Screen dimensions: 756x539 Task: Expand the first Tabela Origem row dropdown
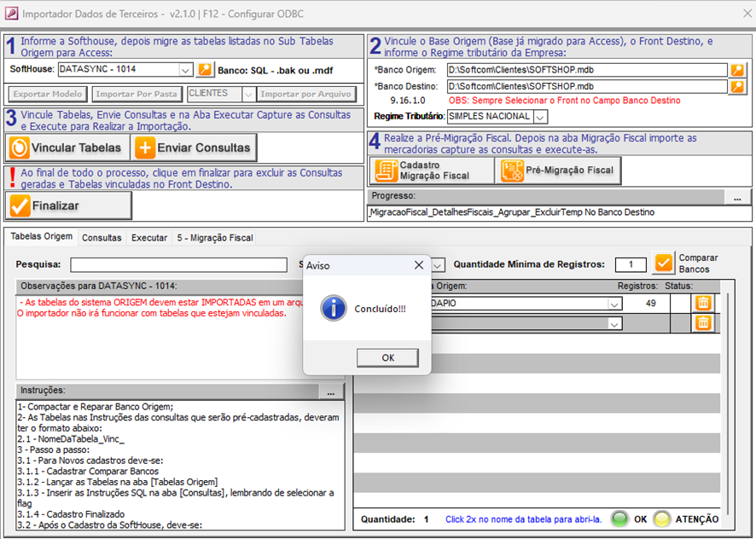click(614, 304)
